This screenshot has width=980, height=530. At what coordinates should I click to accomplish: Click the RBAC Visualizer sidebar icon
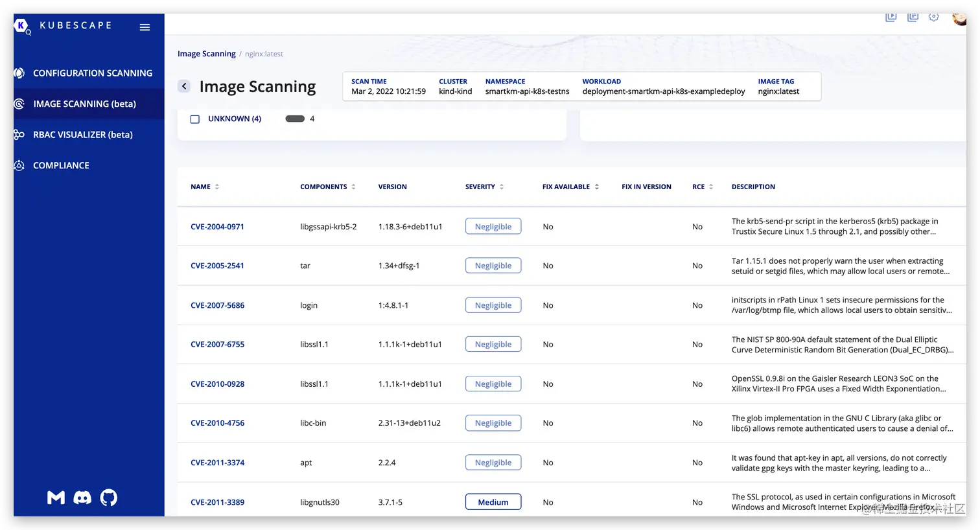click(x=19, y=135)
